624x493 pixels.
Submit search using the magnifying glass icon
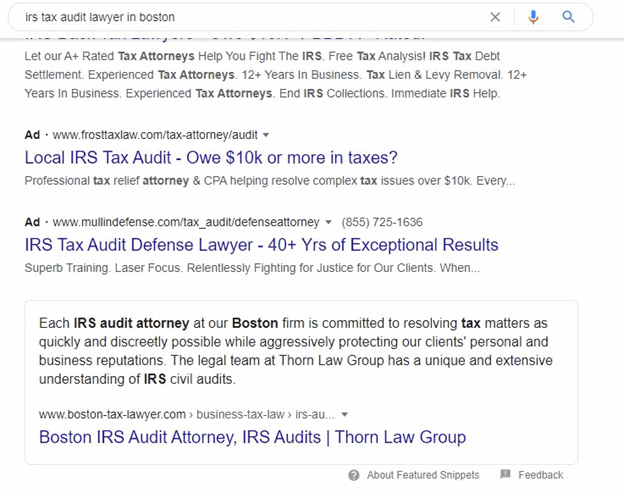pos(568,17)
